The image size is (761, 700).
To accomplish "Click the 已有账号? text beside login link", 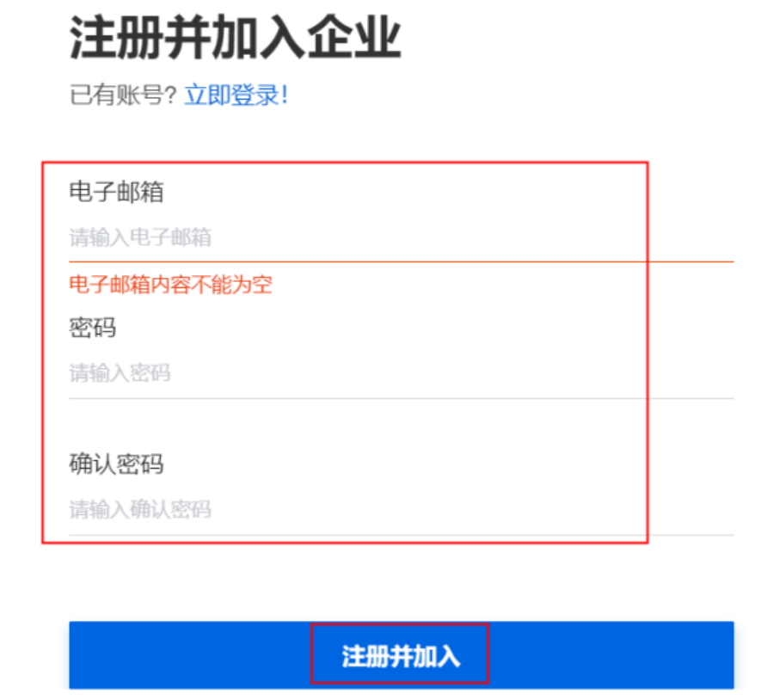I will [123, 95].
